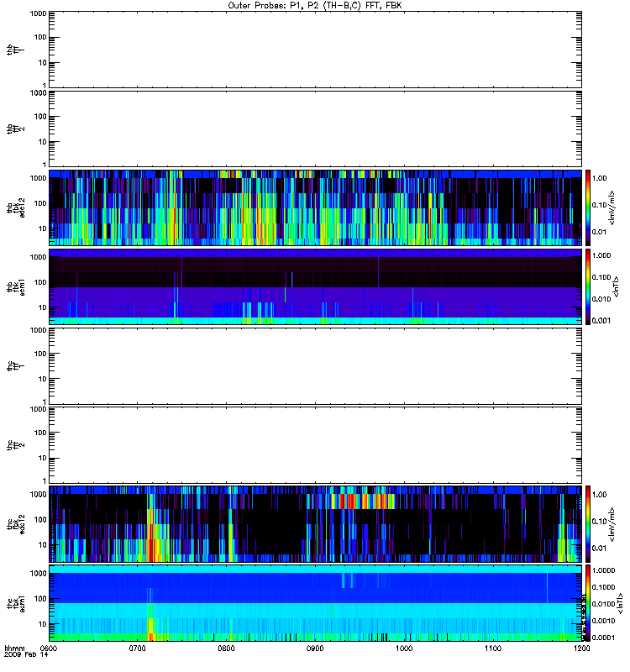Click the 0800 time axis label
This screenshot has width=630, height=672.
click(226, 648)
